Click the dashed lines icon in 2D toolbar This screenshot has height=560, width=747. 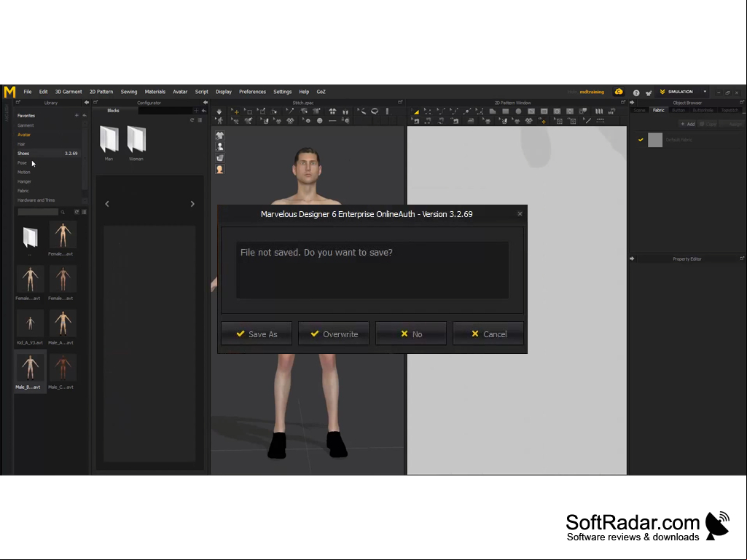[601, 121]
